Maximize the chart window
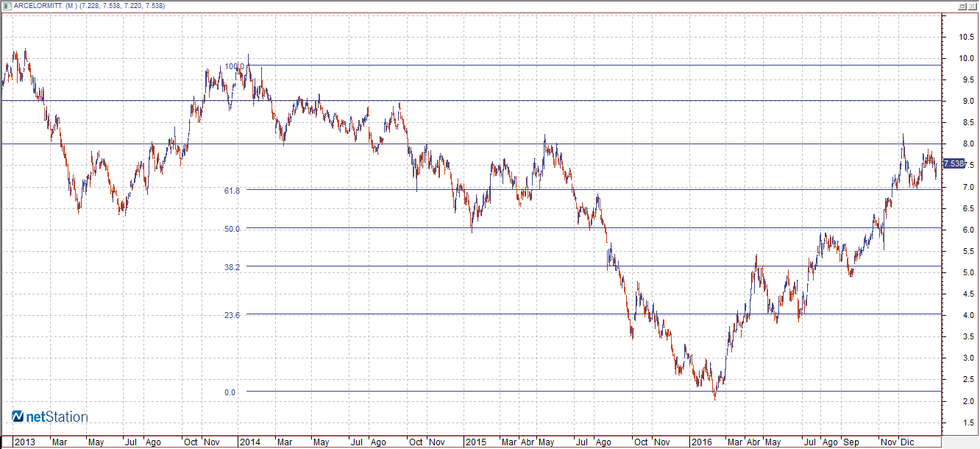Viewport: 980px width, 449px height. tap(961, 6)
